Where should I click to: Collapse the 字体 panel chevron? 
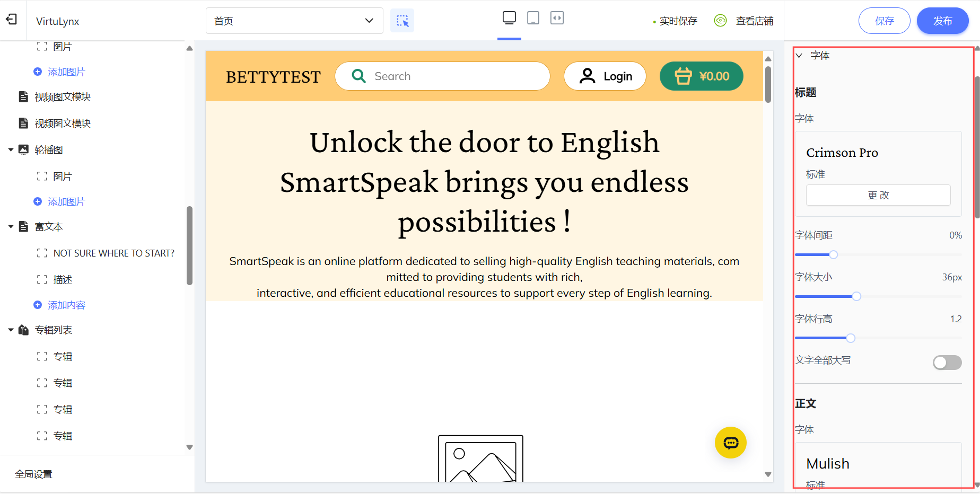pos(799,55)
